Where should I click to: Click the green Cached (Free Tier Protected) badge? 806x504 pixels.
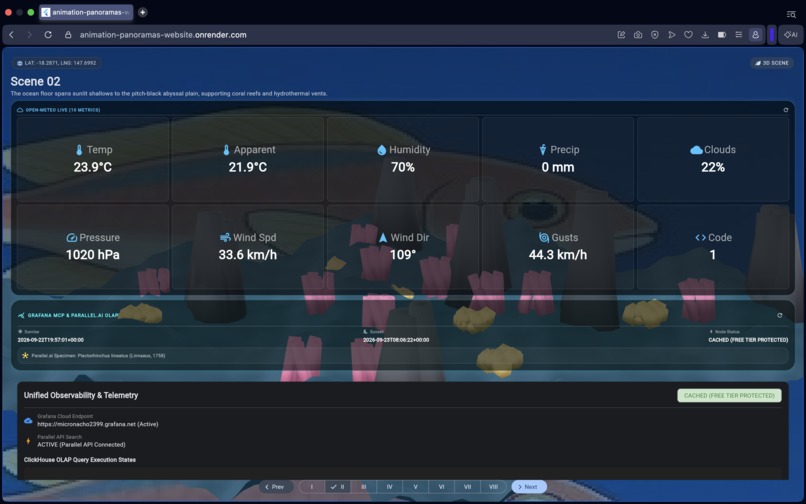pyautogui.click(x=729, y=395)
